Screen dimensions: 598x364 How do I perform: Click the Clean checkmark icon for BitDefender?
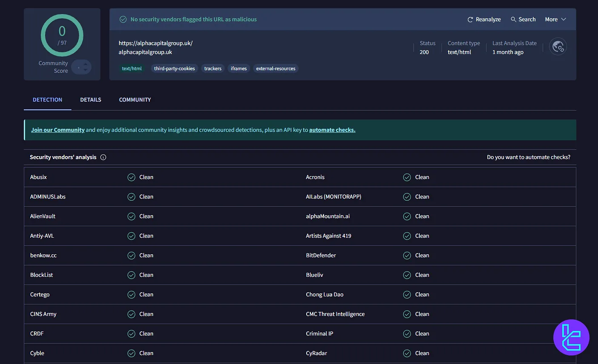coord(407,255)
